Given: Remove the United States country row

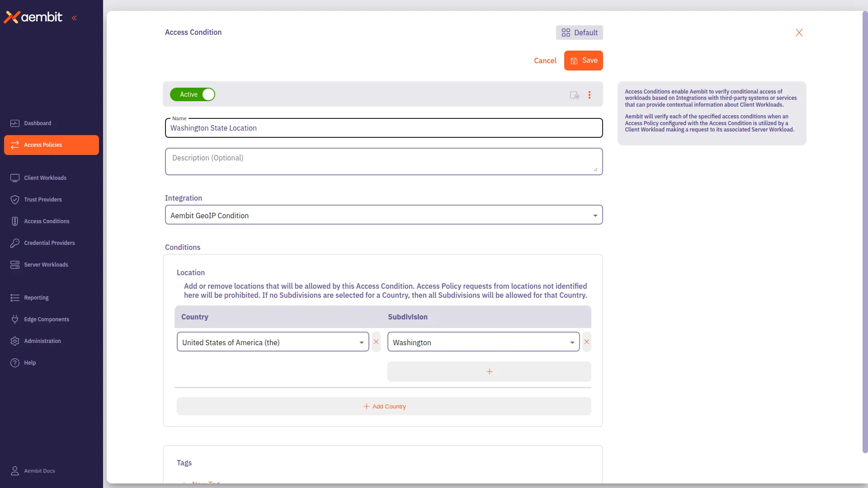Looking at the screenshot, I should pyautogui.click(x=376, y=342).
